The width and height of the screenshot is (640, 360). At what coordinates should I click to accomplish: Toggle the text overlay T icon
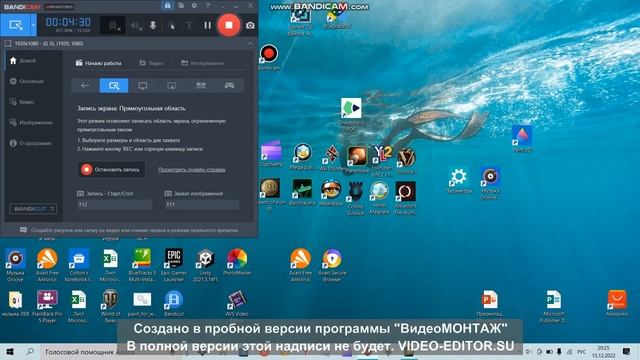[189, 25]
